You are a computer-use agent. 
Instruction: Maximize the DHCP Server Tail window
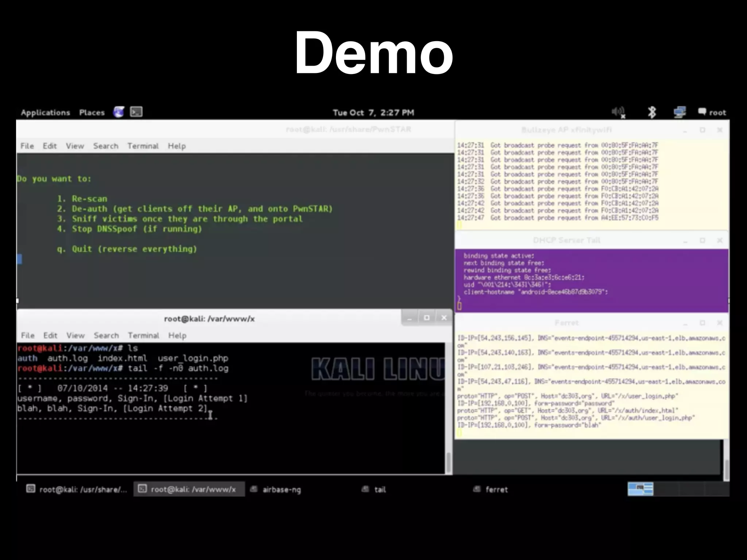click(703, 240)
